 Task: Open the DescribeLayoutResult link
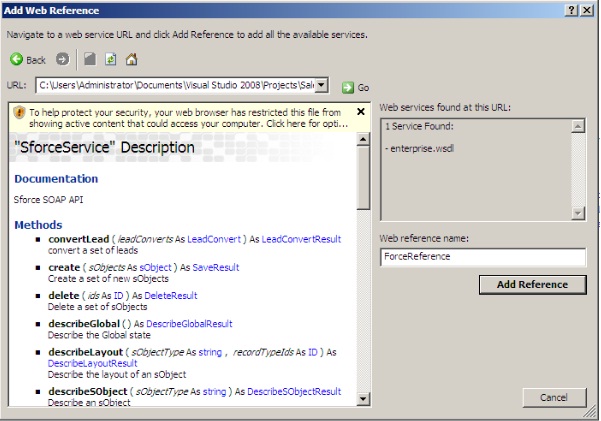click(x=92, y=363)
